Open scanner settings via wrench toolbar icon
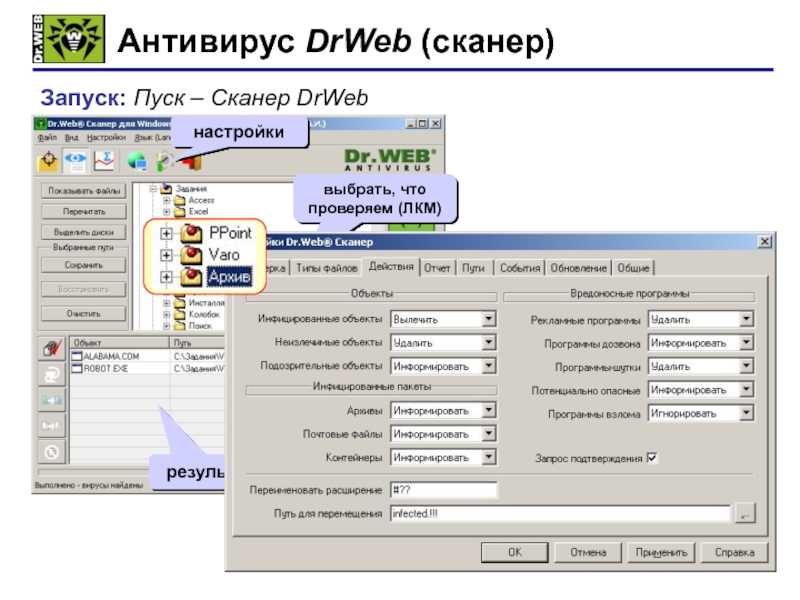800x600 pixels. point(164,161)
